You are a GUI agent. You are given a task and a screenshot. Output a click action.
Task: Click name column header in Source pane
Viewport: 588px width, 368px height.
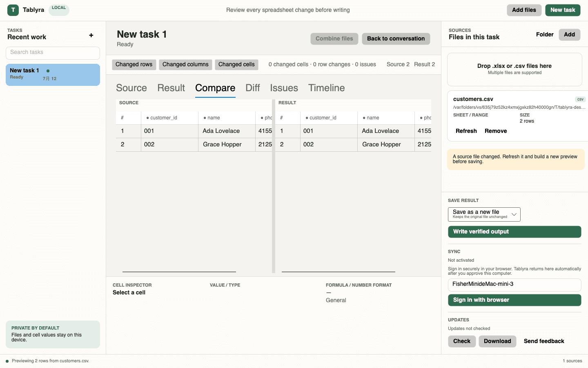click(x=227, y=118)
